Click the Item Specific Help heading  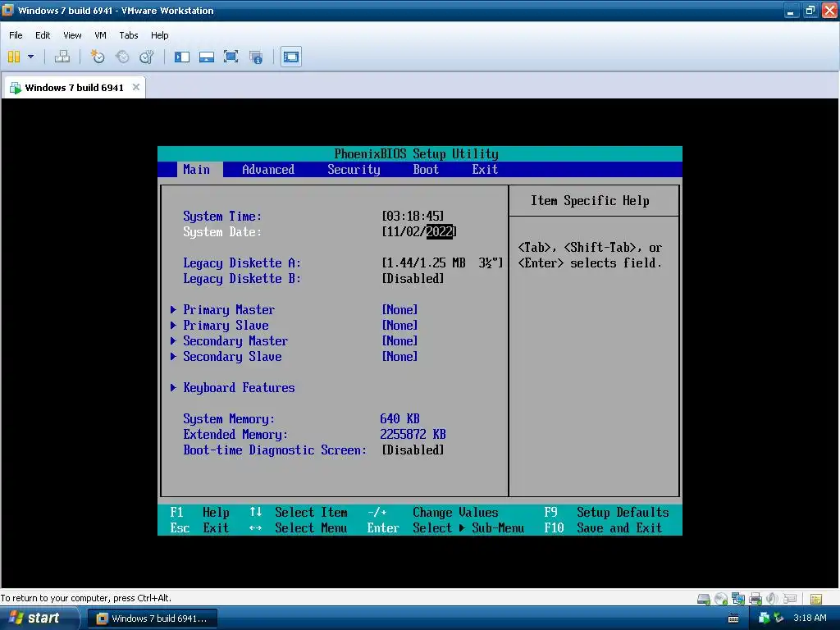[590, 200]
